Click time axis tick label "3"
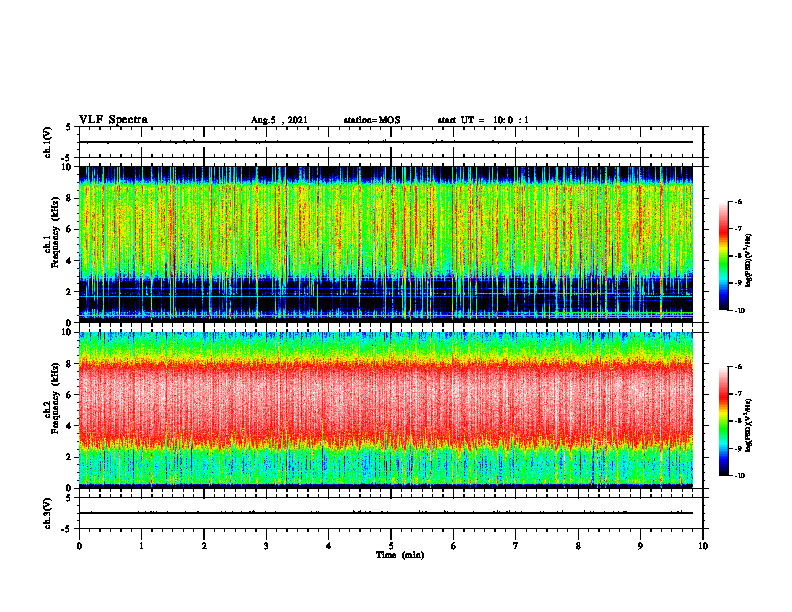 pos(266,546)
